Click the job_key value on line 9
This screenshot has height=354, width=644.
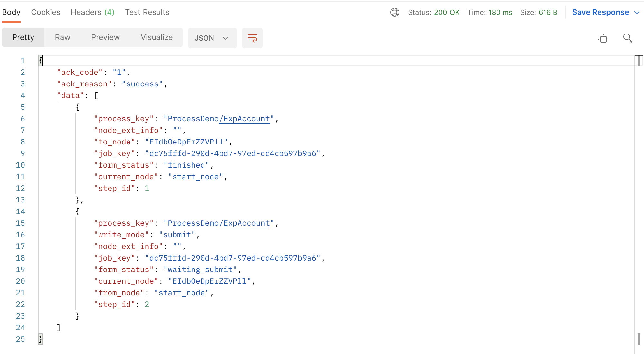click(233, 153)
